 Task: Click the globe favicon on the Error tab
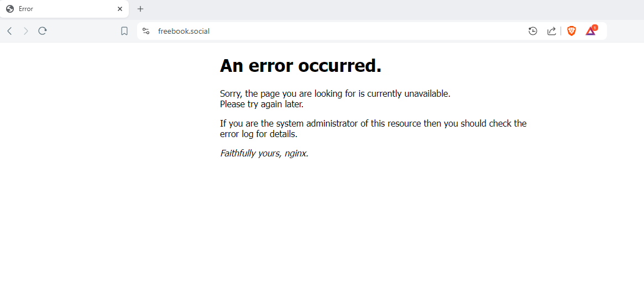click(11, 9)
